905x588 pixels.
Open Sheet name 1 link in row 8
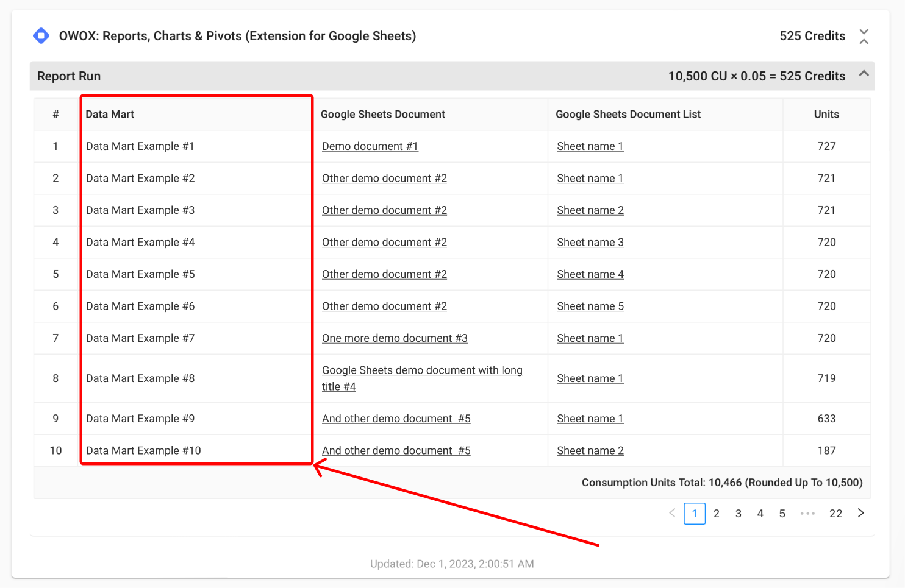pyautogui.click(x=590, y=378)
